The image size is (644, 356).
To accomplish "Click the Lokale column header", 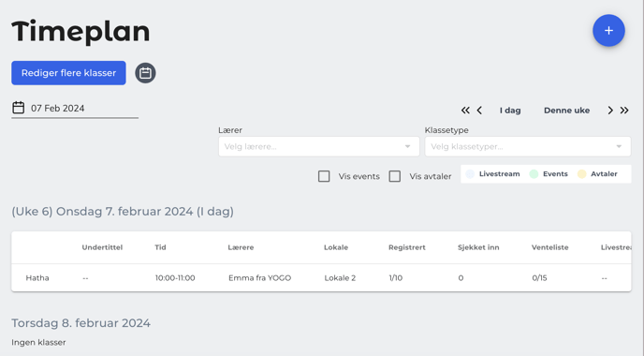I will pyautogui.click(x=336, y=247).
